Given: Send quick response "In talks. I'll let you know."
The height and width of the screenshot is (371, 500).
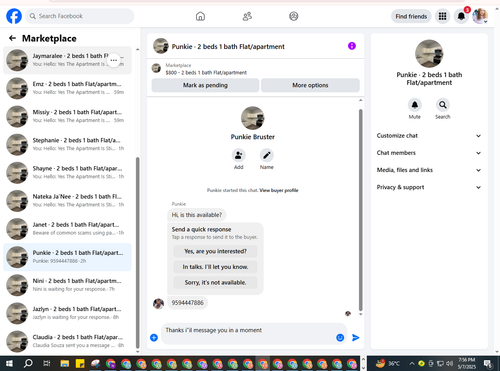Looking at the screenshot, I should click(215, 267).
